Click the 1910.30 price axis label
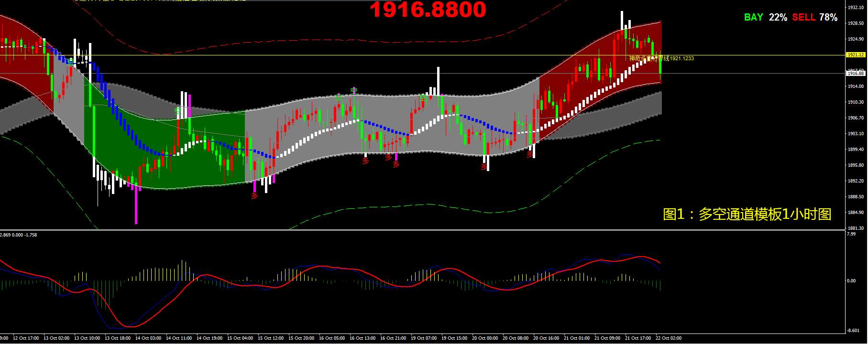This screenshot has height=344, width=868. point(856,102)
